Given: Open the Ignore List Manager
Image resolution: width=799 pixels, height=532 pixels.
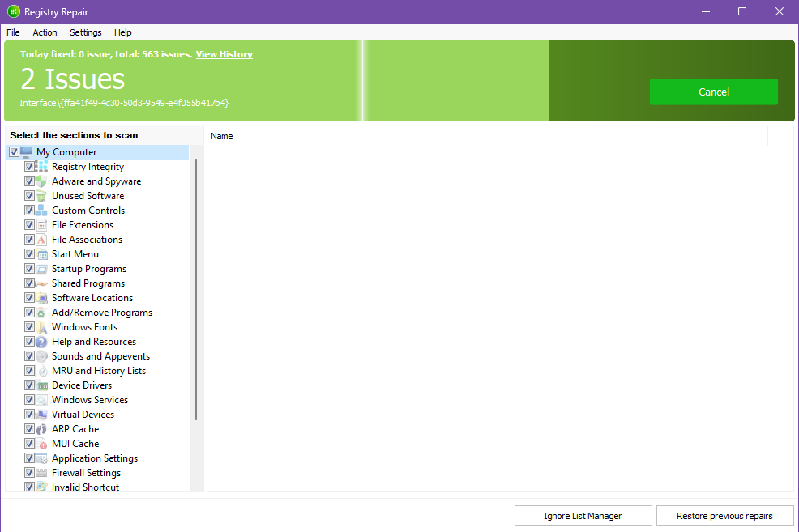Looking at the screenshot, I should click(x=583, y=516).
